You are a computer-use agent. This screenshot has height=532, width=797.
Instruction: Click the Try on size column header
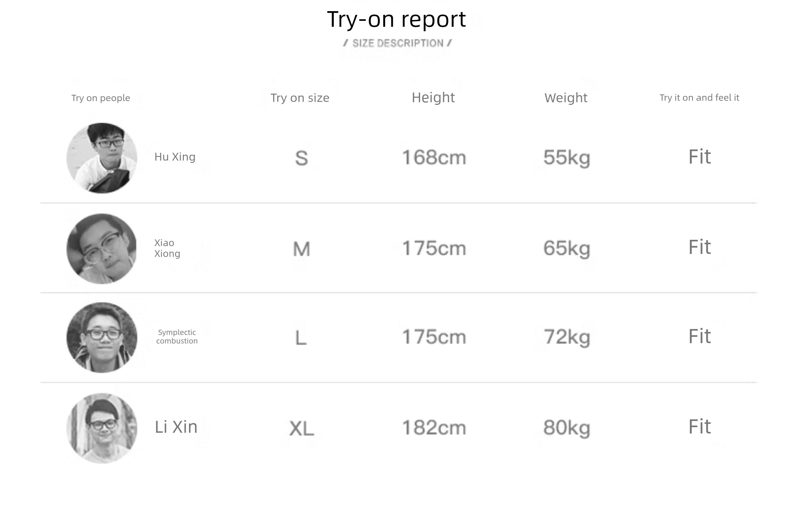[300, 98]
